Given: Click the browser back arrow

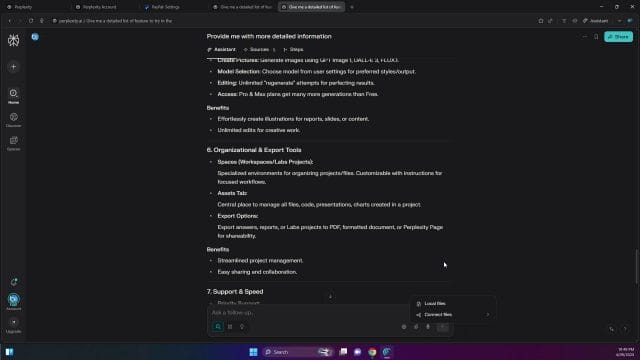Looking at the screenshot, I should [9, 20].
